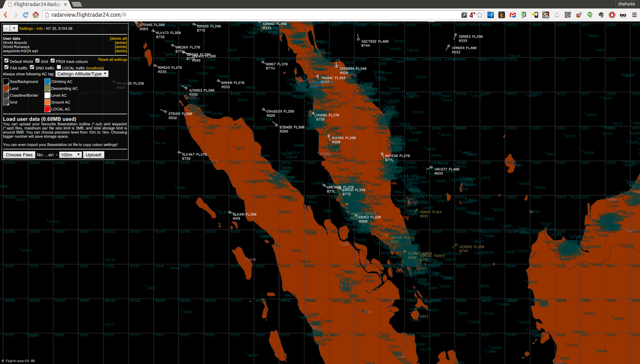Select aircraft BOX530 FL370 on map
Image resolution: width=640 pixels, height=364 pixels.
(397, 156)
